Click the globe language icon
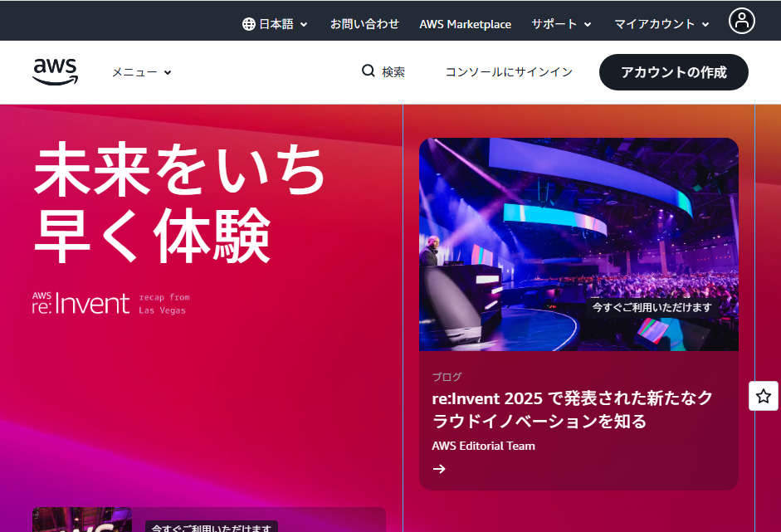Viewport: 781px width, 532px height. pos(249,24)
